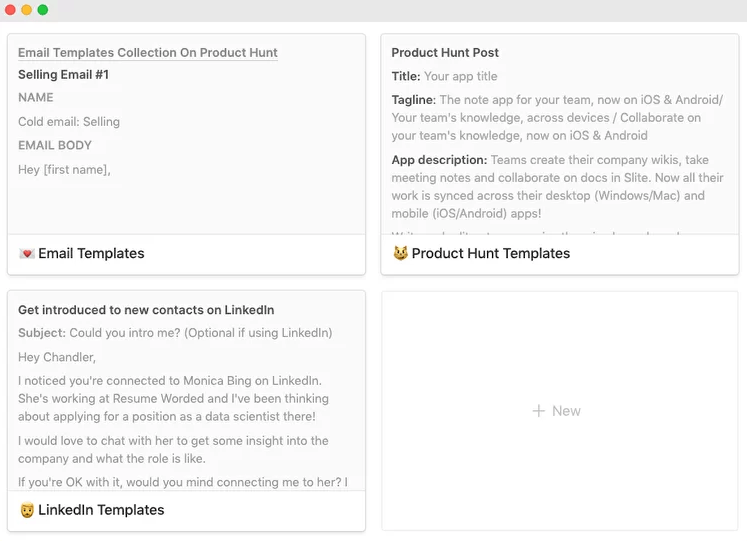Select the Selling Email #1 heading
The image size is (747, 541).
tap(63, 75)
